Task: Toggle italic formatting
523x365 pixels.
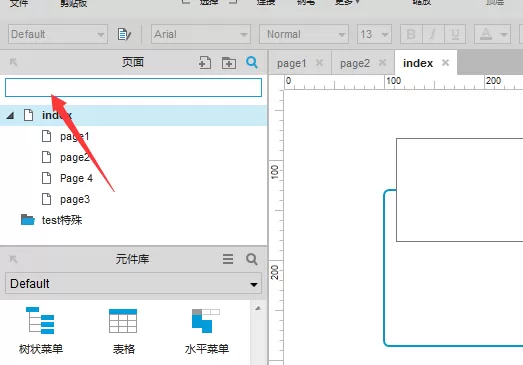Action: [x=433, y=34]
